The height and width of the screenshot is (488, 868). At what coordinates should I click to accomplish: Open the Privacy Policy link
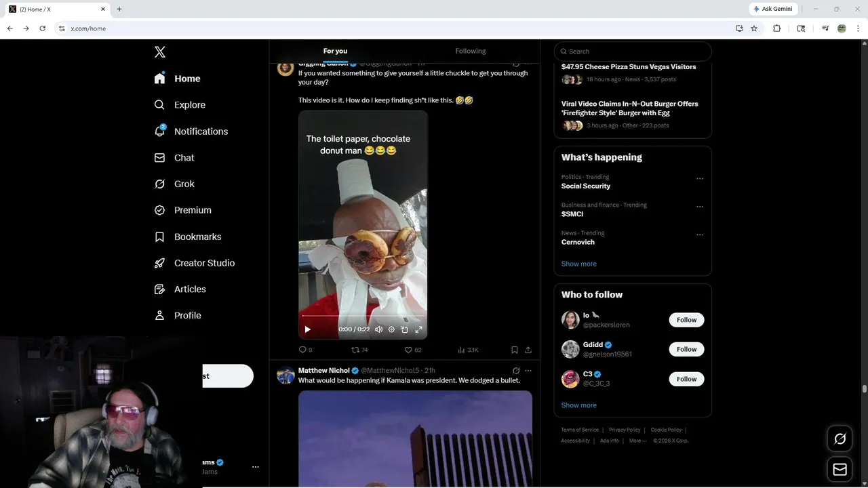625,430
